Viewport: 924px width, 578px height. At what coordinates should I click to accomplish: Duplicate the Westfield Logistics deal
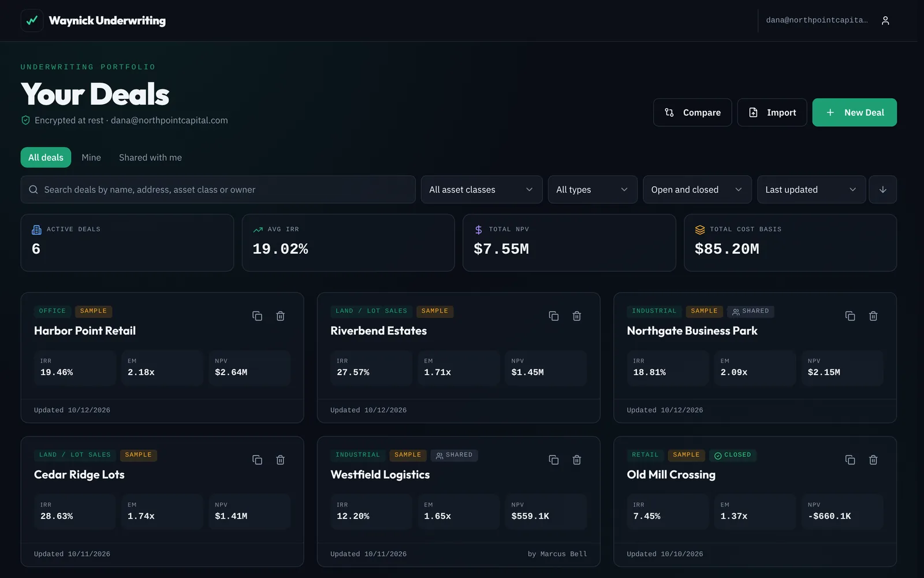coord(554,460)
